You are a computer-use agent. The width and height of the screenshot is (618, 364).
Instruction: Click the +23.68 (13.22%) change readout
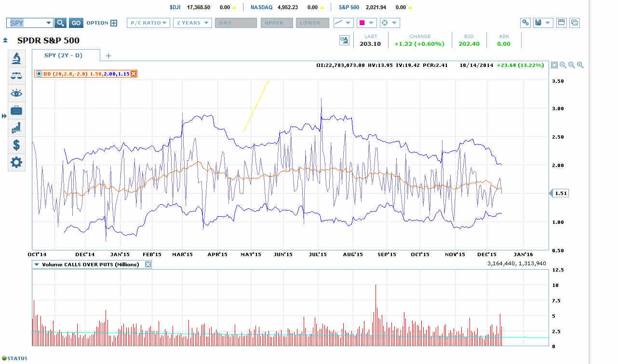pos(522,65)
